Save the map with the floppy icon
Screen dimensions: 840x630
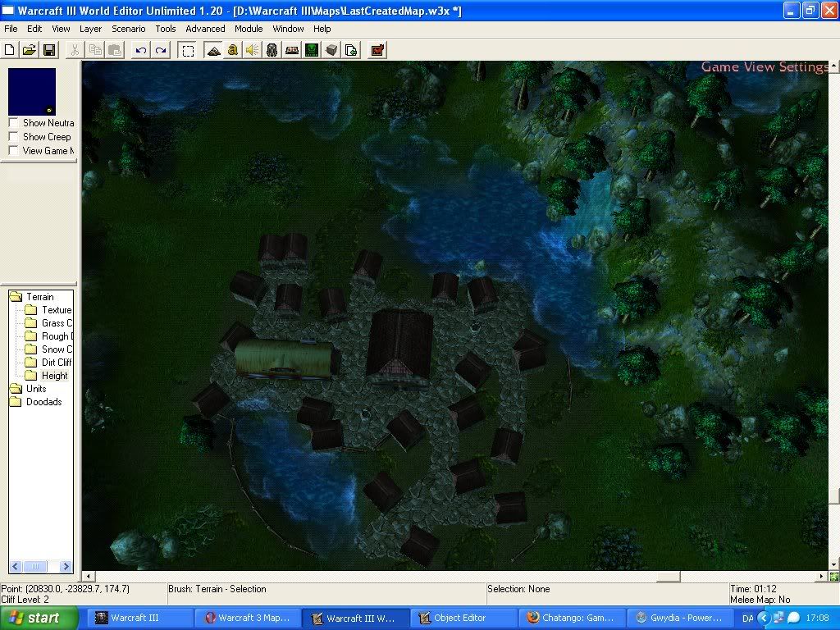pos(49,50)
